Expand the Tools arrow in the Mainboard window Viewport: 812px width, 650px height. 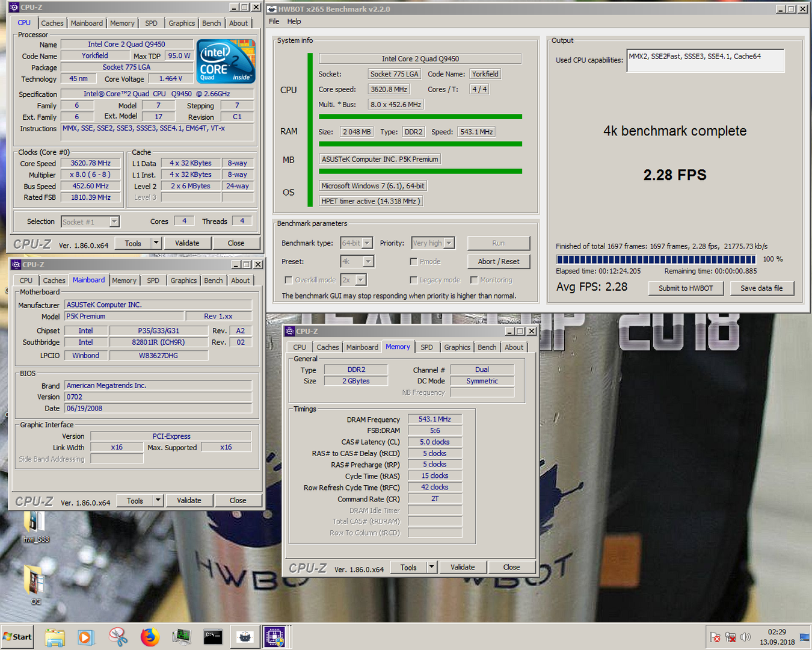(158, 501)
